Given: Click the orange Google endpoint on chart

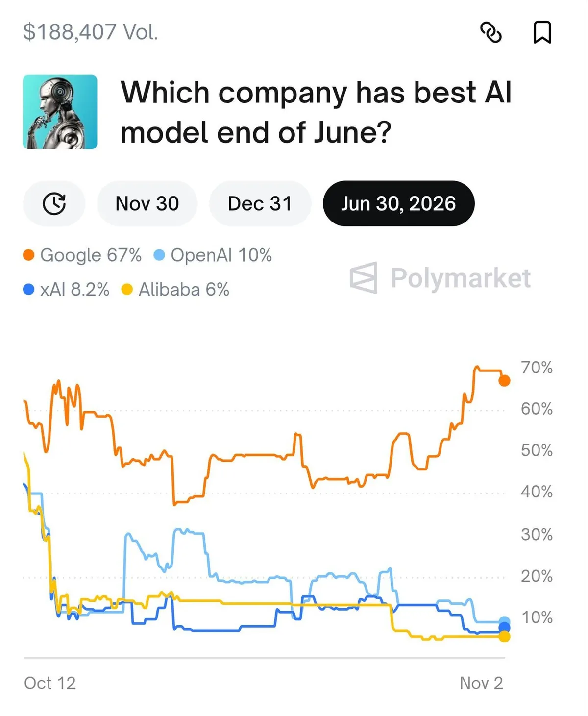Looking at the screenshot, I should (504, 380).
